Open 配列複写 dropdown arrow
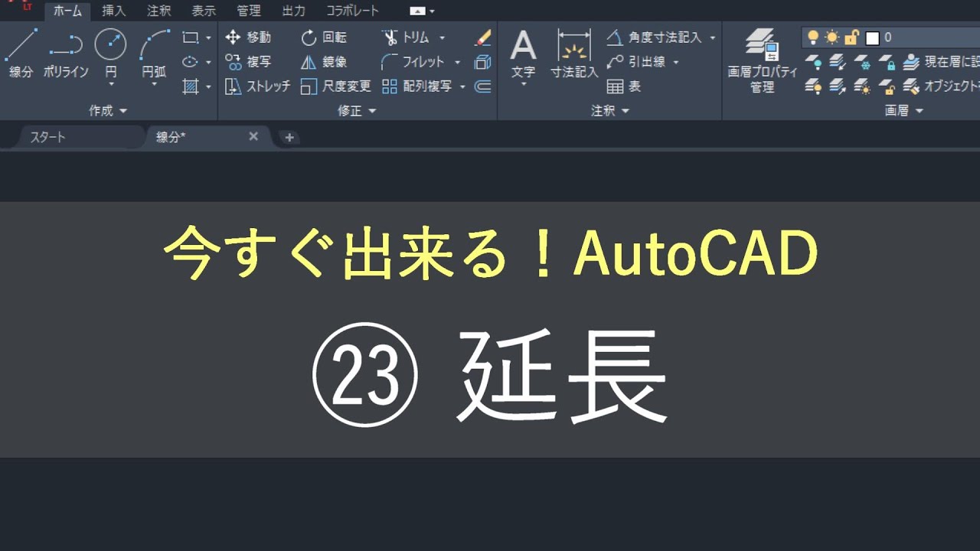The width and height of the screenshot is (980, 551). click(462, 87)
